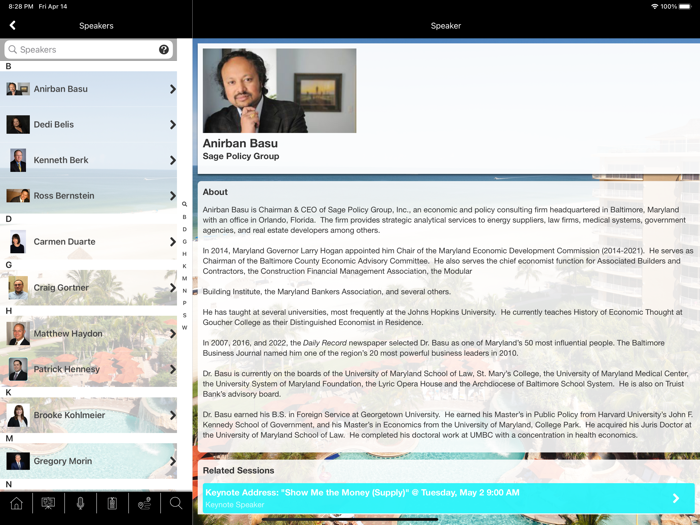This screenshot has width=700, height=525.
Task: Tap chevron on Matthew Haydon row
Action: coord(173,333)
